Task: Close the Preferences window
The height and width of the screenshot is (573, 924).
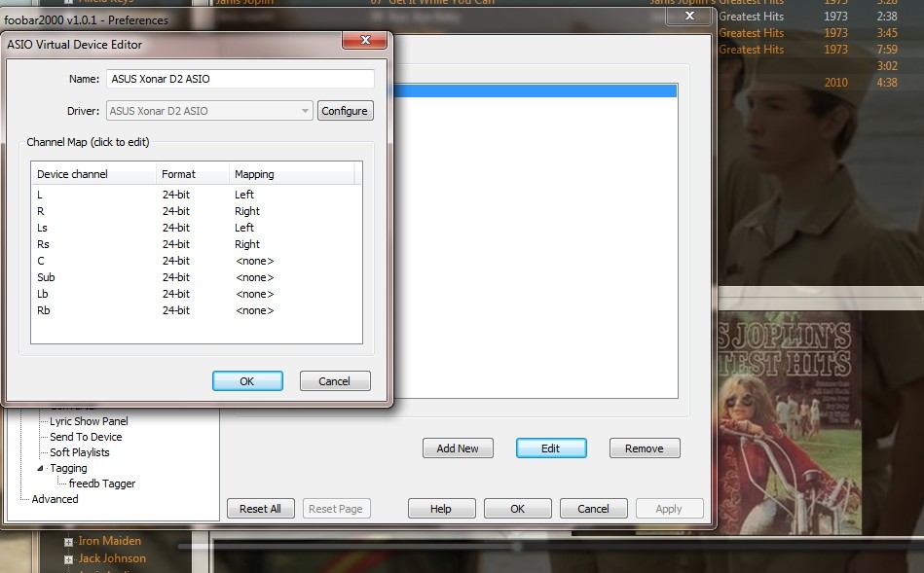Action: [689, 16]
